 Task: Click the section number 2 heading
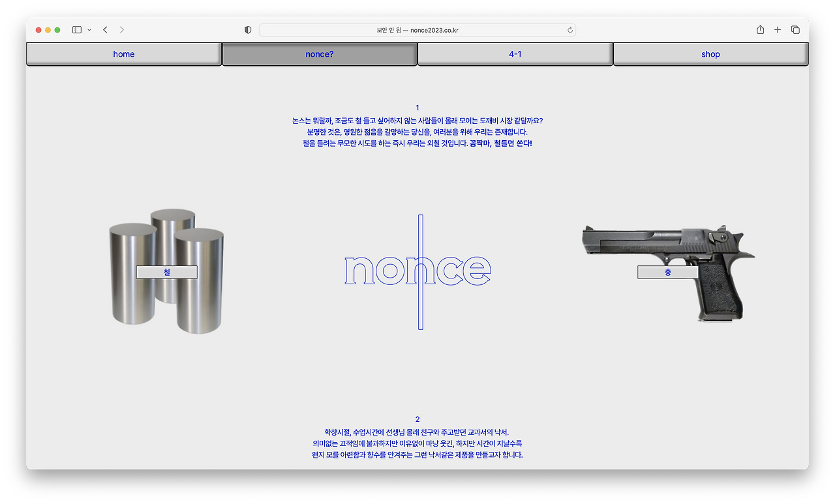pos(417,419)
